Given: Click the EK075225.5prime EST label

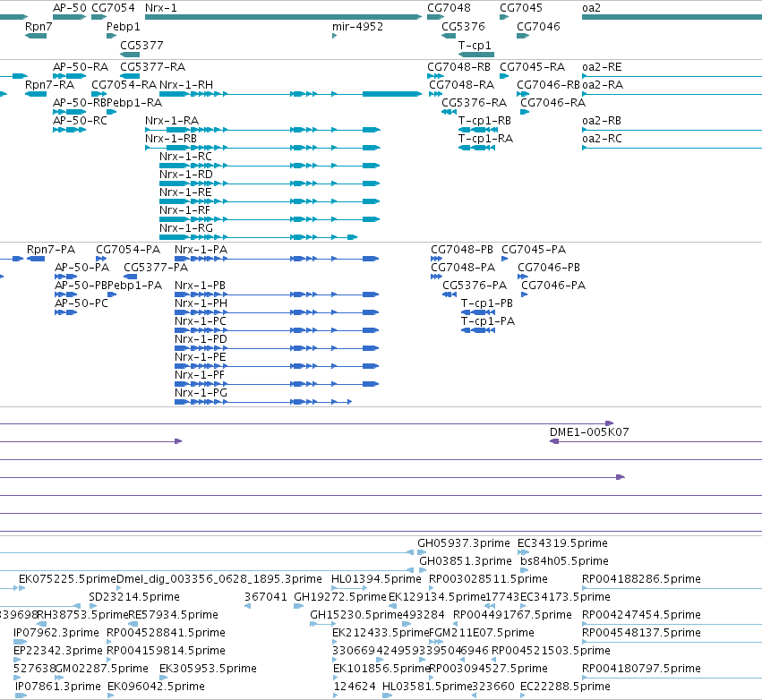Looking at the screenshot, I should click(x=67, y=579).
